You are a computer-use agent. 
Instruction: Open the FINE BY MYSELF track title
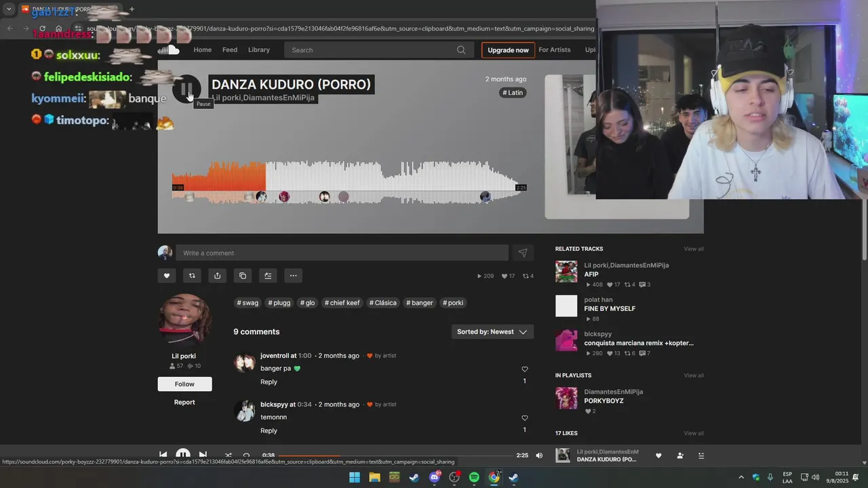610,308
